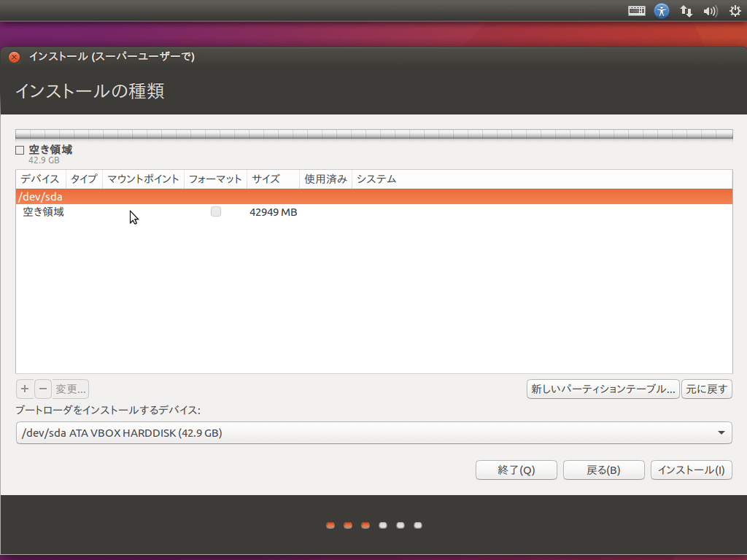
Task: Click the dropdown arrow for /dev/sda VBOX HARDDISK
Action: (x=721, y=433)
